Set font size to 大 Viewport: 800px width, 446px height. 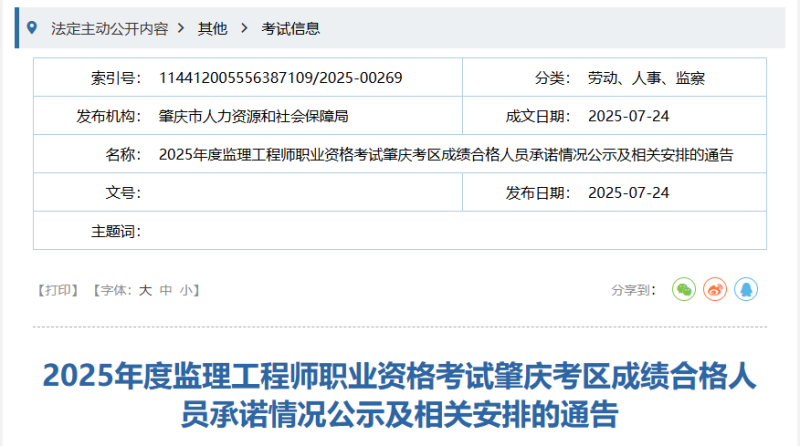point(145,290)
